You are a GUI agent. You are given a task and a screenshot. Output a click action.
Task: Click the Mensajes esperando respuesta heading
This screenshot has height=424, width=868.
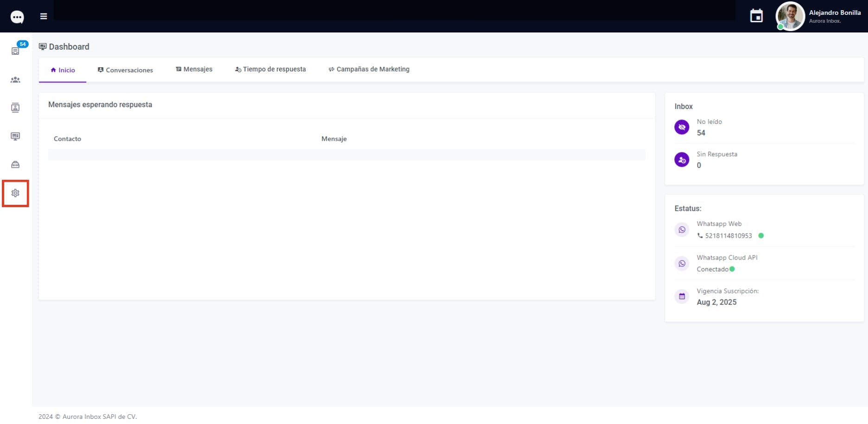pos(100,105)
